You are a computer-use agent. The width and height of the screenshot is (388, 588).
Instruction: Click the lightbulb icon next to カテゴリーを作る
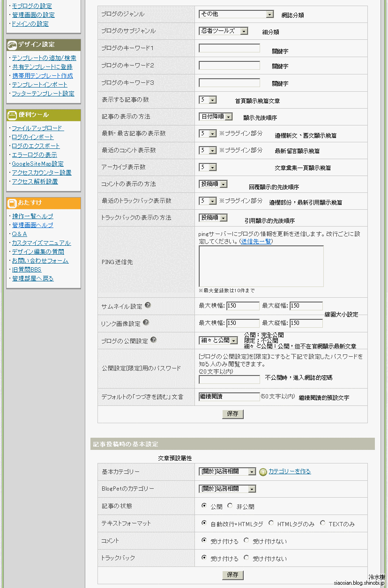click(263, 471)
